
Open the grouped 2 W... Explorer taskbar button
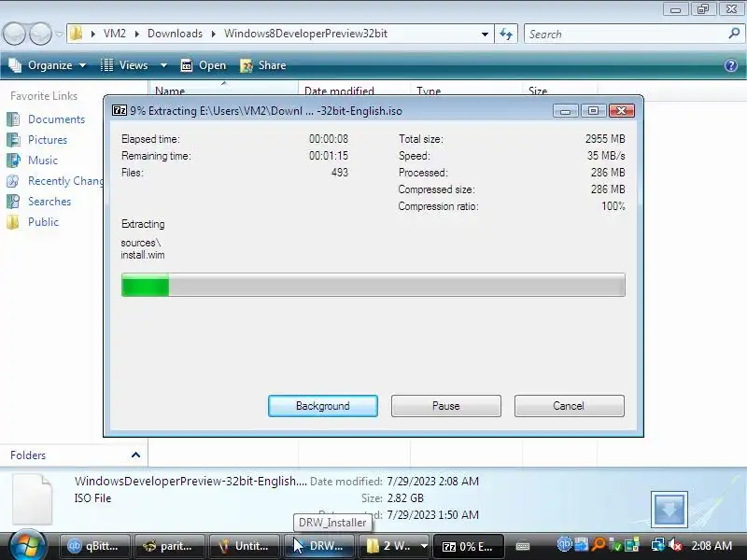coord(394,546)
